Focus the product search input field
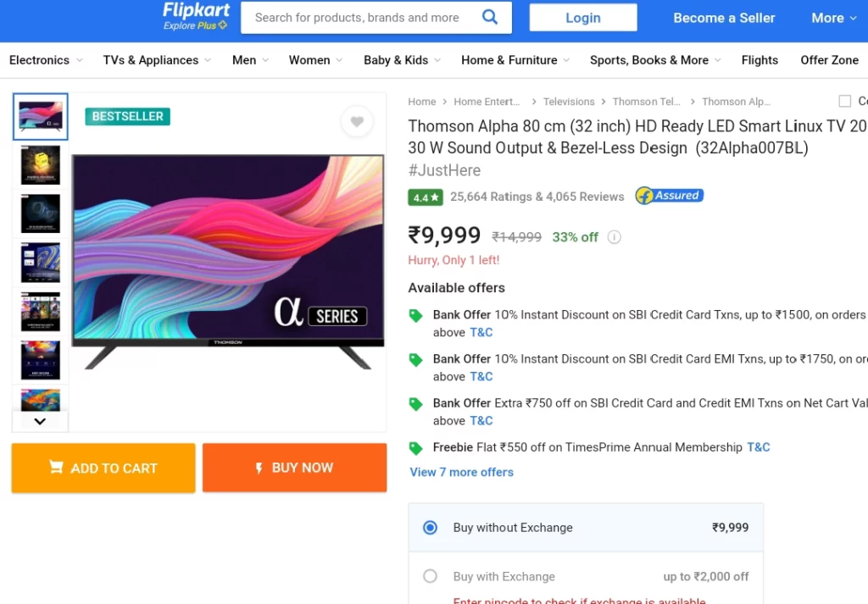 tap(358, 18)
